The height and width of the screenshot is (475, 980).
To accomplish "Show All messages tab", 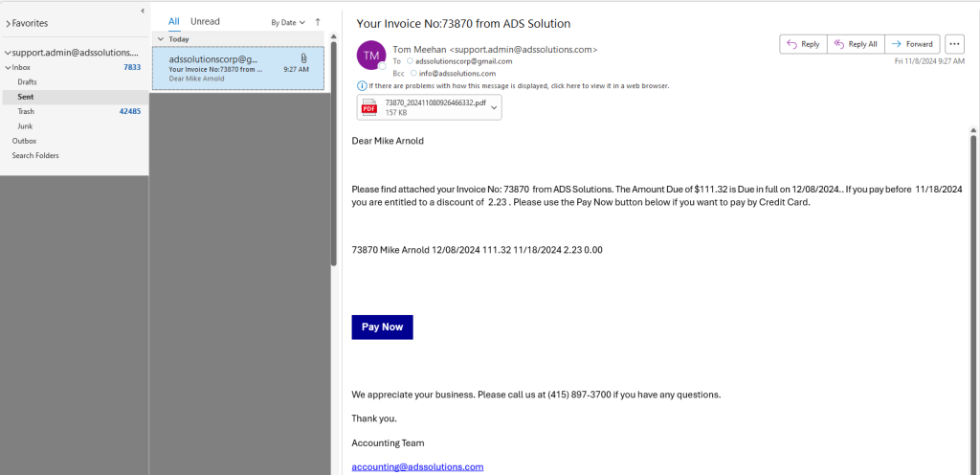I will 174,22.
